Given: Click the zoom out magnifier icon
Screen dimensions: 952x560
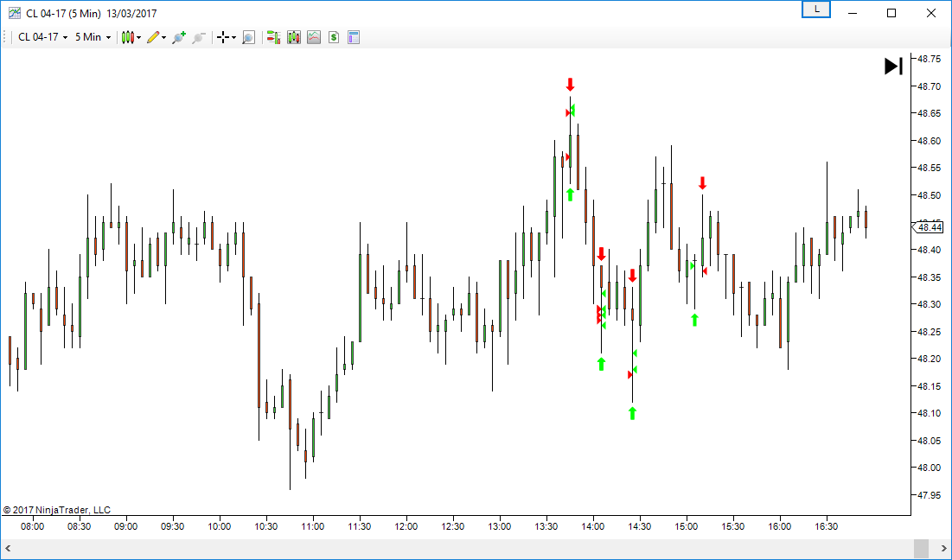Looking at the screenshot, I should point(199,37).
